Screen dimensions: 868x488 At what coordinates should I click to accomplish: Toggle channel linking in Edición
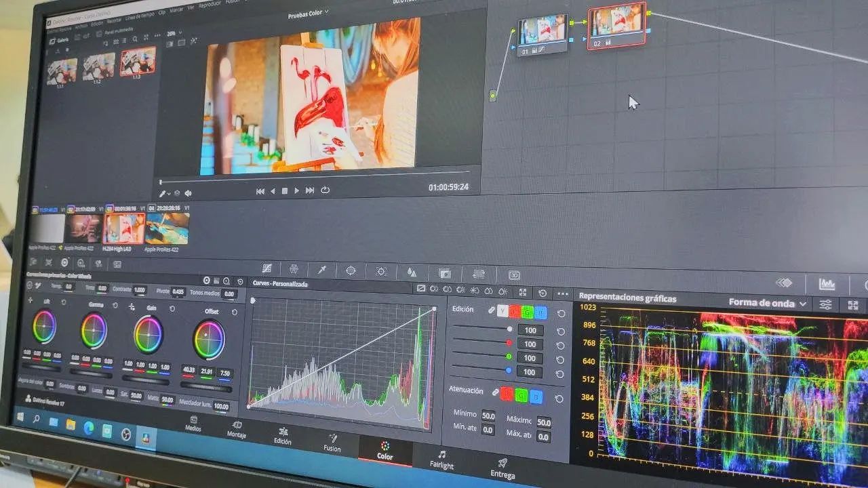click(x=491, y=310)
